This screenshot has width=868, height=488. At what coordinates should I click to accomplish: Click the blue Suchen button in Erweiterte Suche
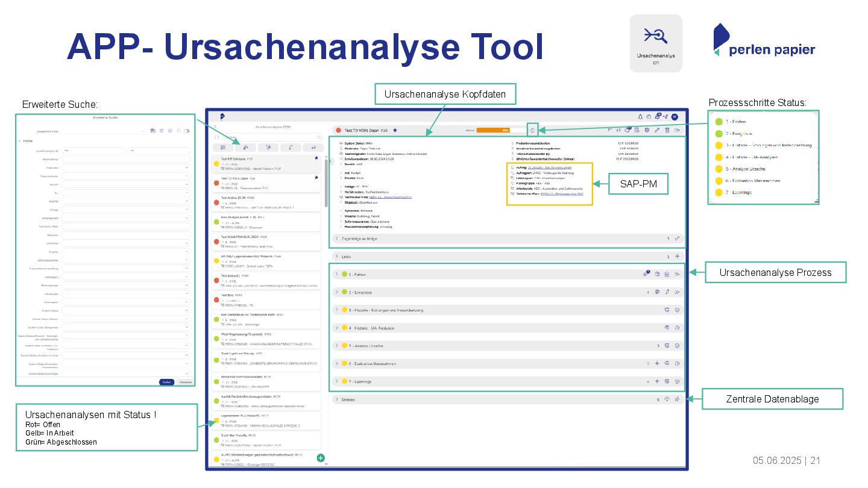tap(167, 382)
